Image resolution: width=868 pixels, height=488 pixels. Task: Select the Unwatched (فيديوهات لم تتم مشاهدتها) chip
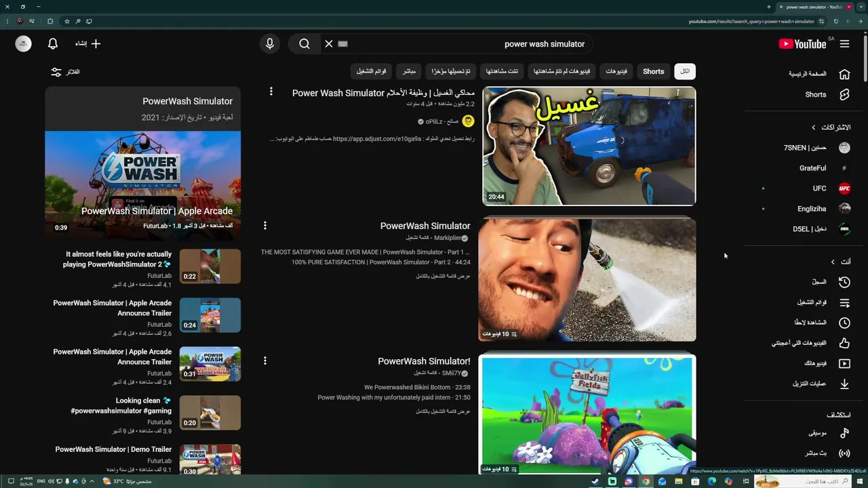pos(561,71)
